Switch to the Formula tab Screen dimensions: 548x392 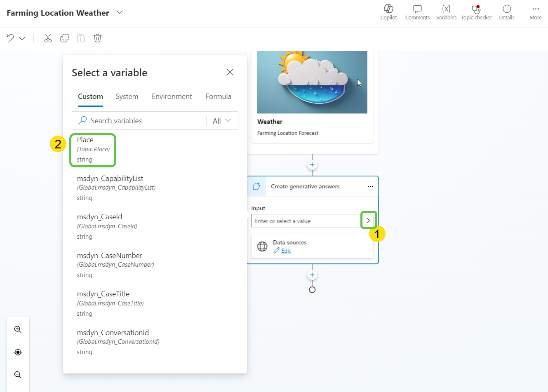(218, 96)
